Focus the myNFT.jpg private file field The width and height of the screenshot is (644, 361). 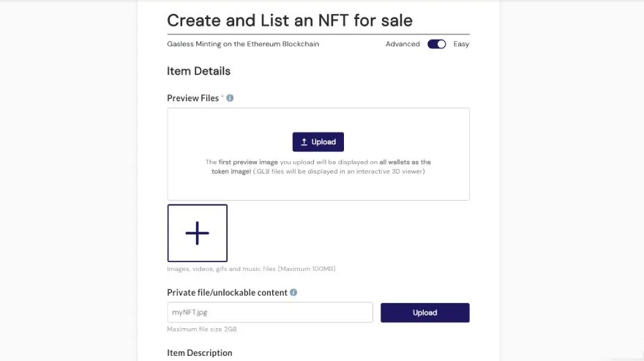click(270, 312)
